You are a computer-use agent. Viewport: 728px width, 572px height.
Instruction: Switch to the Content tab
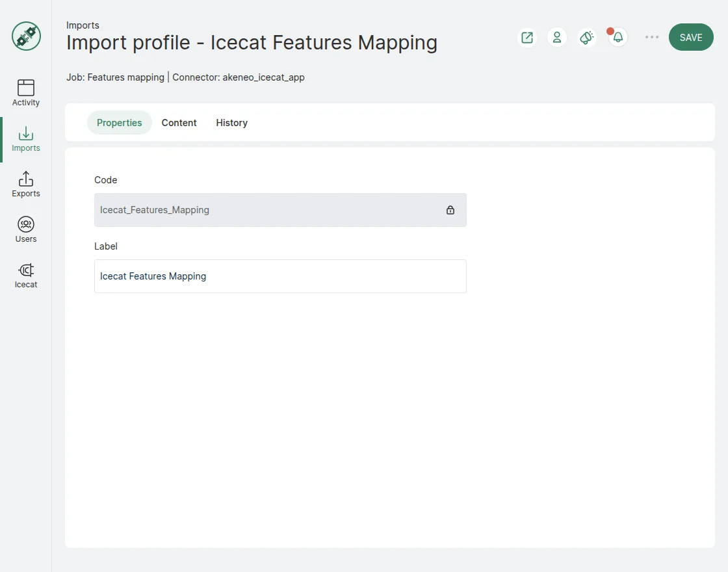click(x=179, y=122)
